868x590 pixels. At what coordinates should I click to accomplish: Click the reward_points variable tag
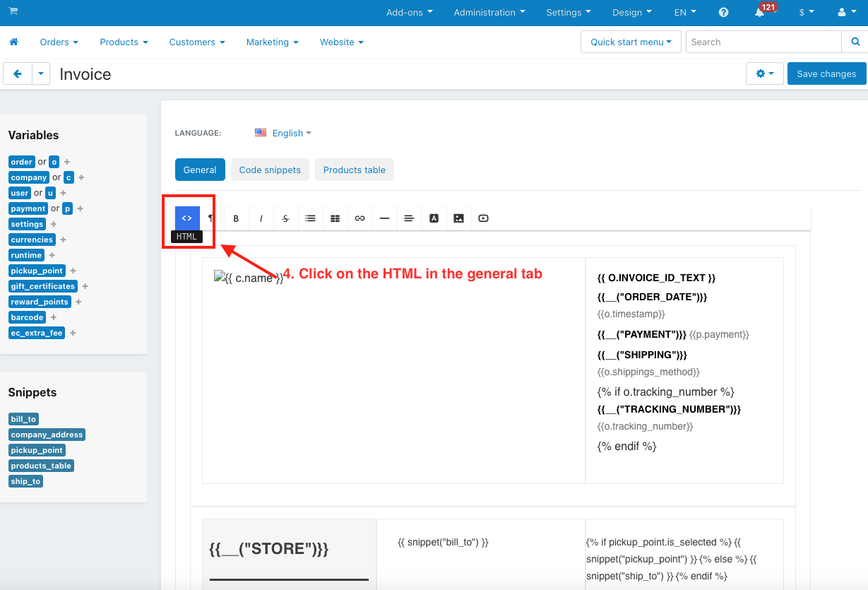tap(40, 302)
